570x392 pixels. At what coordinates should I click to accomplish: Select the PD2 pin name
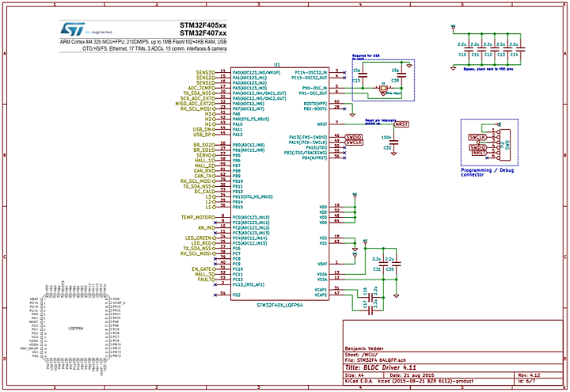click(x=237, y=295)
